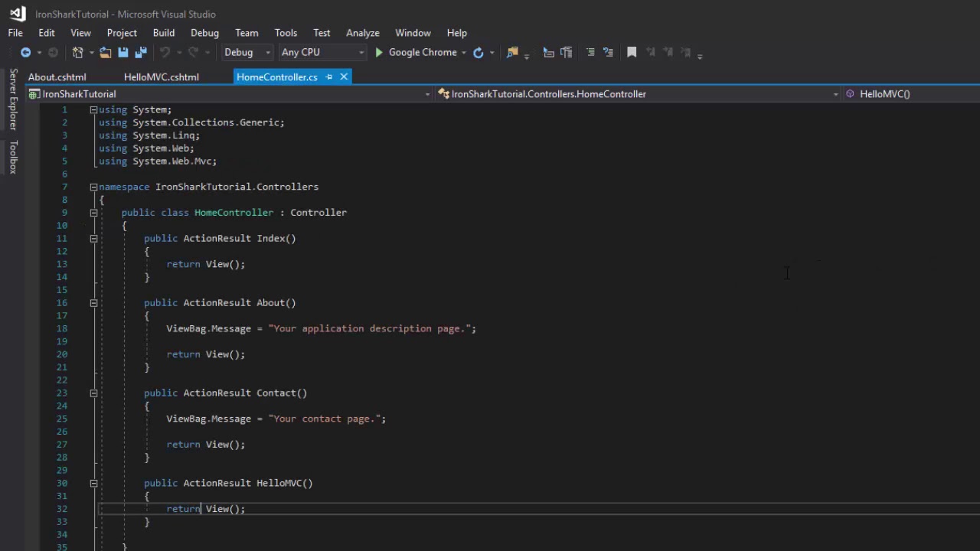Click the Open File folder icon
Viewport: 980px width, 551px height.
click(106, 53)
